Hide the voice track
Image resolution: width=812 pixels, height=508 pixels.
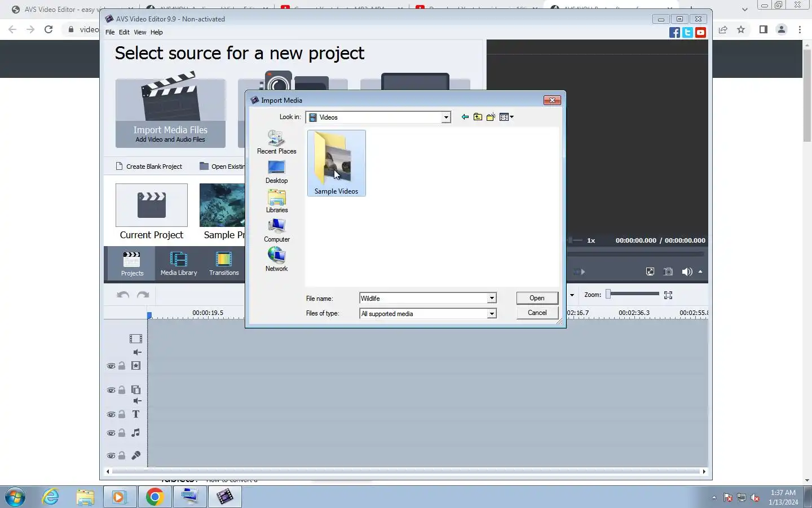click(x=111, y=456)
